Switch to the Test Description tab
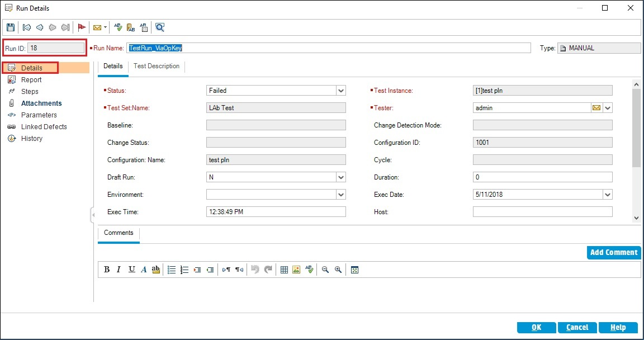The width and height of the screenshot is (644, 340). (x=157, y=66)
